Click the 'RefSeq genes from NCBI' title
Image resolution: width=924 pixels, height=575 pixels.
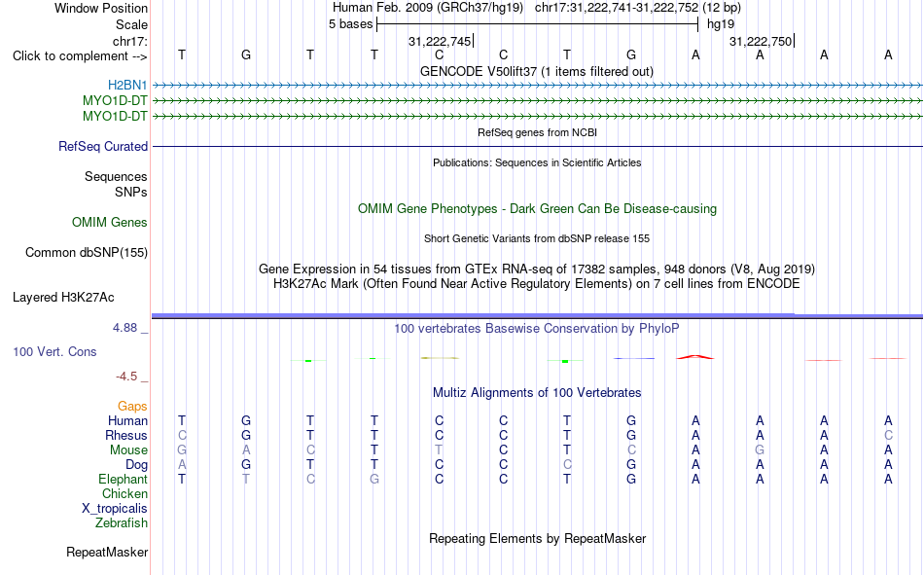538,132
